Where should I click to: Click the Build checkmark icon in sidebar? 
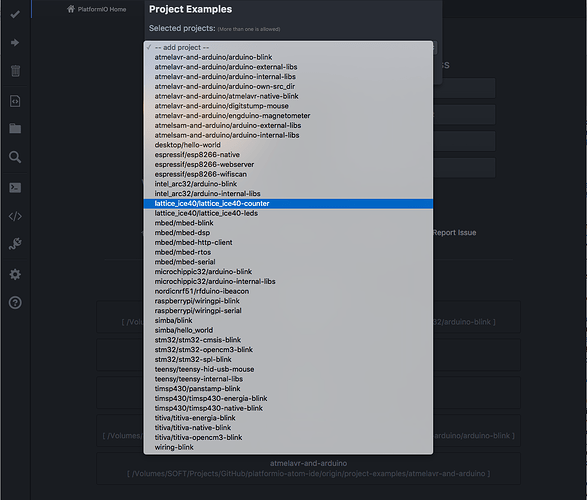(x=15, y=14)
